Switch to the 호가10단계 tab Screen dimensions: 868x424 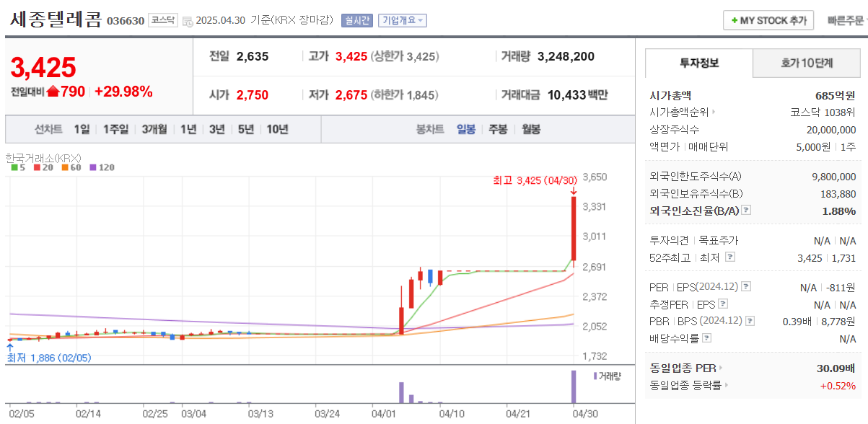point(807,63)
